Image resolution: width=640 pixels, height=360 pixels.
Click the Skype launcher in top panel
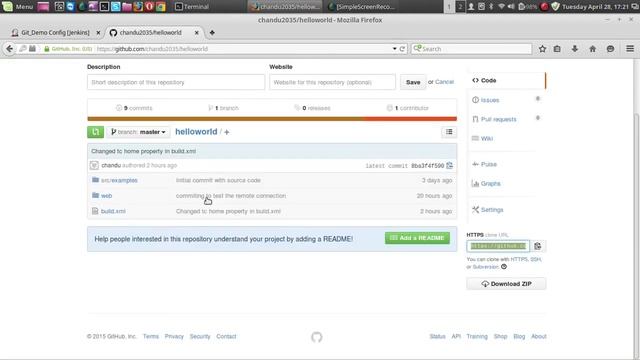(116, 7)
